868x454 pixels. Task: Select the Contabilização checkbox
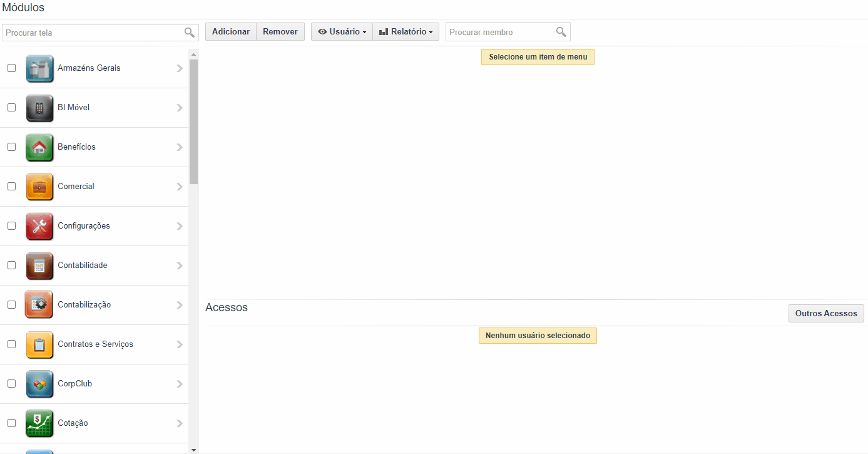click(x=11, y=305)
